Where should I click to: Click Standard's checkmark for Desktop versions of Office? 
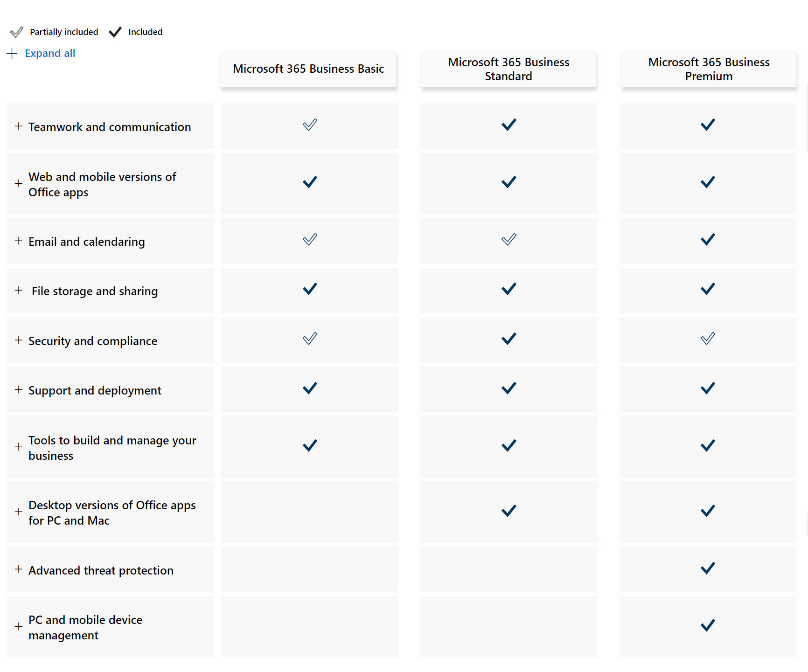(508, 511)
